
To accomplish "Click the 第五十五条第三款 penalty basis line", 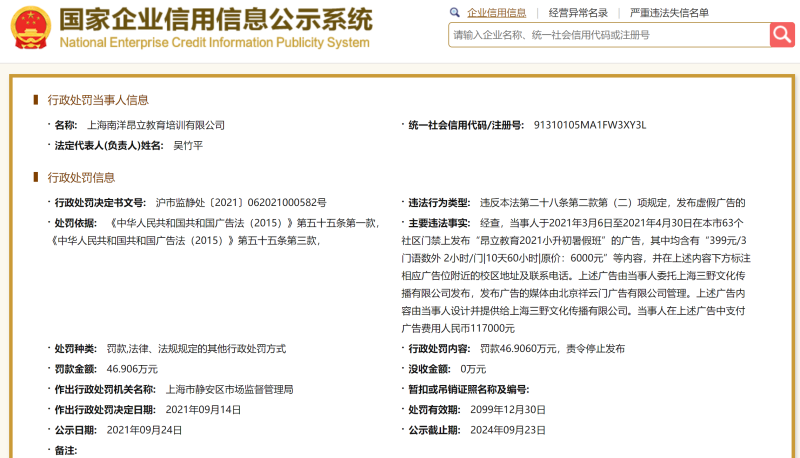I will pos(185,240).
